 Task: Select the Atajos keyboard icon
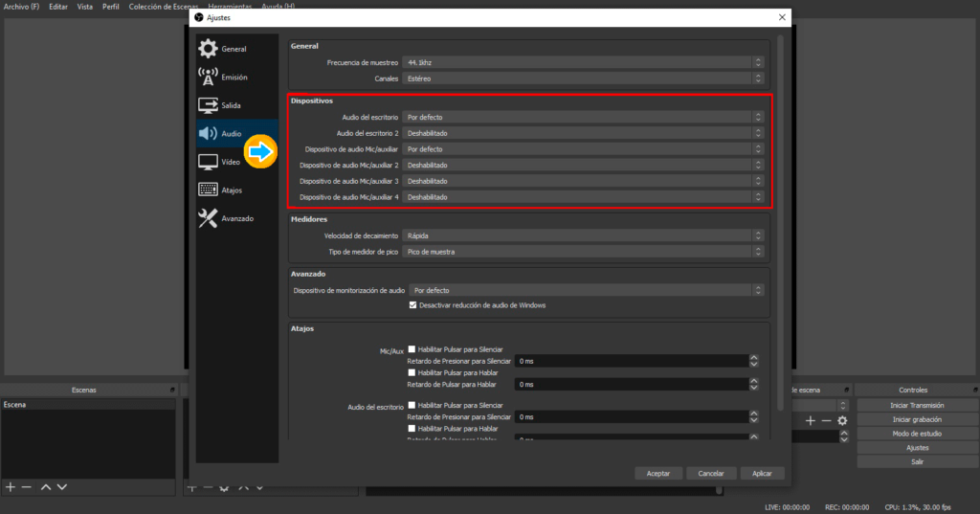208,190
